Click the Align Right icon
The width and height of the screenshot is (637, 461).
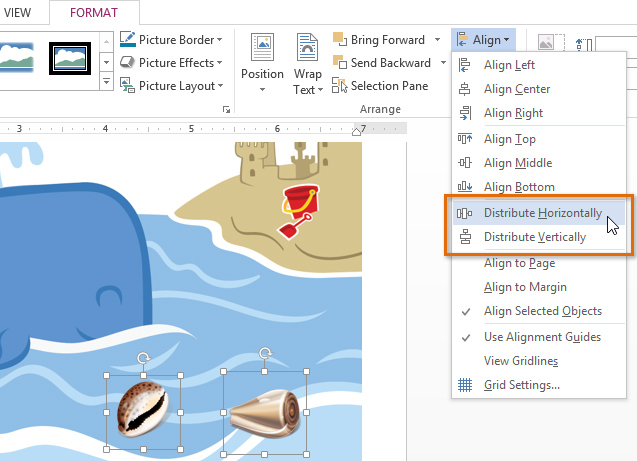(x=465, y=113)
